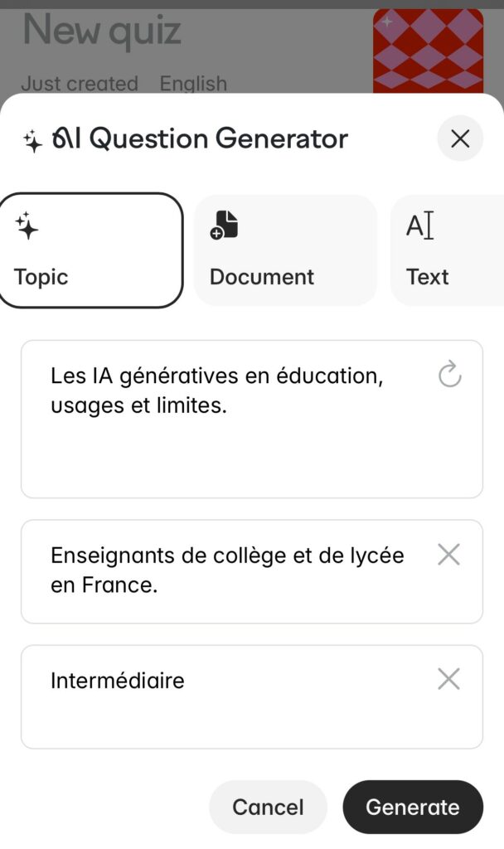Switch to the Document tab
The image size is (504, 849).
284,250
